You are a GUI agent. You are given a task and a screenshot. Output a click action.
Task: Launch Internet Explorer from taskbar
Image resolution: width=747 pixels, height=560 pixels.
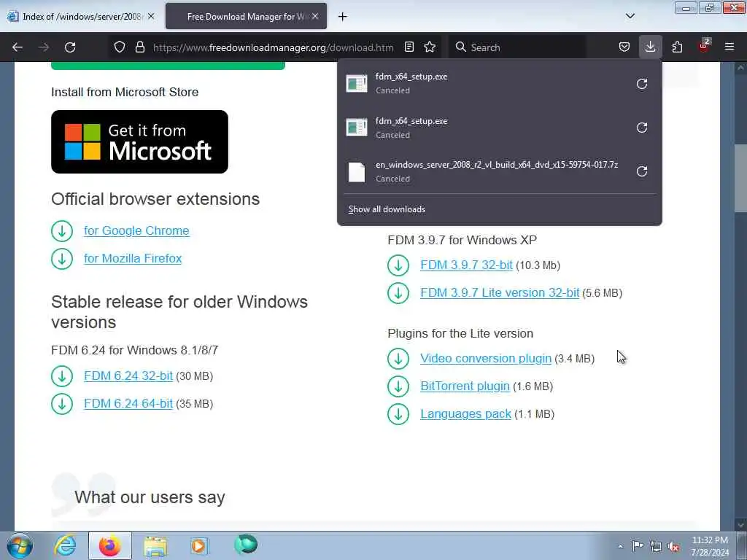tap(65, 545)
